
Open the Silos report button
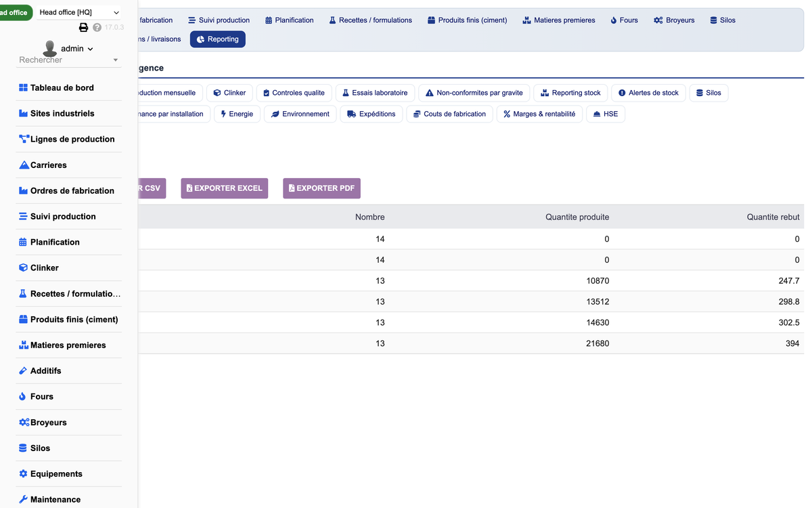click(708, 93)
